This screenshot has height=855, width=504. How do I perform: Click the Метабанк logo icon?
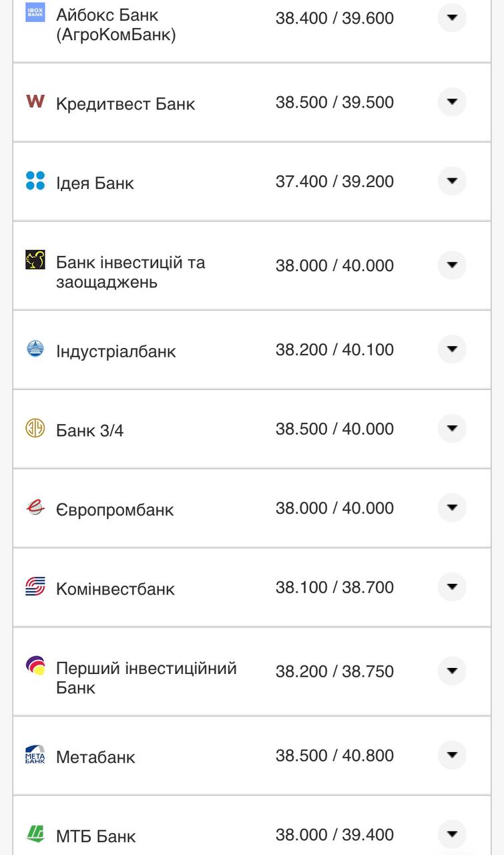(35, 755)
